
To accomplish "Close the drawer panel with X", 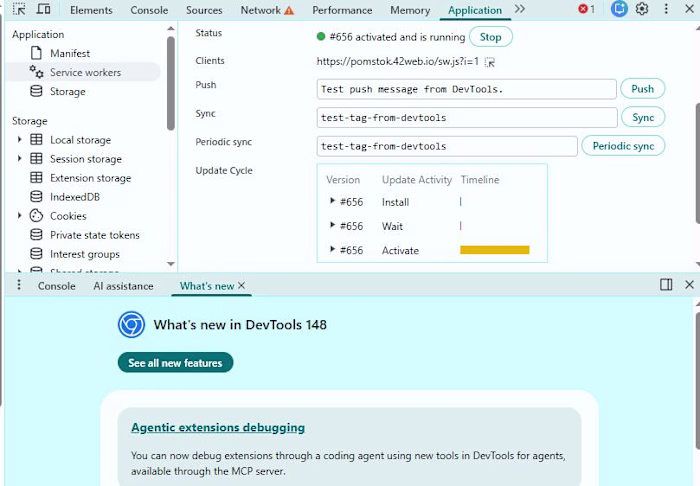I will pos(689,285).
